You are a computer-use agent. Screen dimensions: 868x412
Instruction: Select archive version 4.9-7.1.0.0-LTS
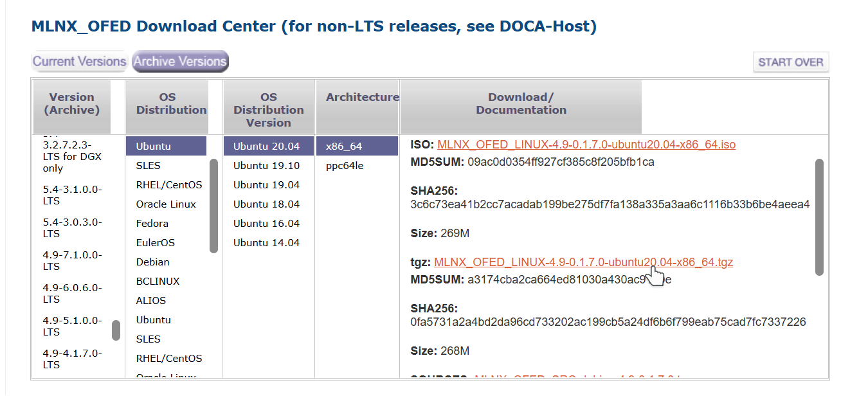coord(72,260)
